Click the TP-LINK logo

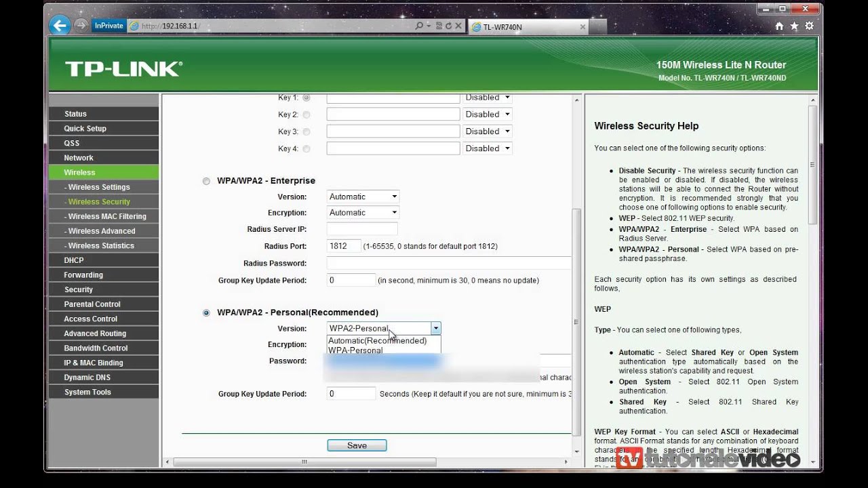(123, 68)
